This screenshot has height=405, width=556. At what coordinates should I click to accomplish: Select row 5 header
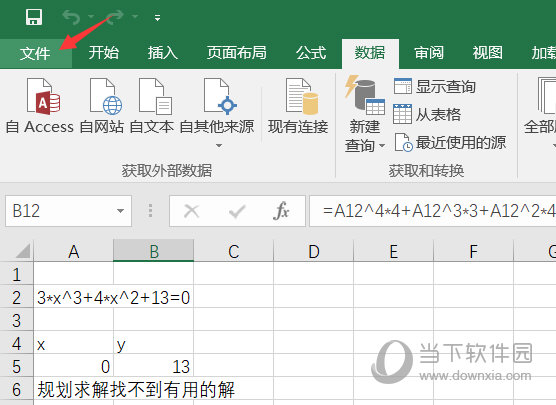(16, 366)
